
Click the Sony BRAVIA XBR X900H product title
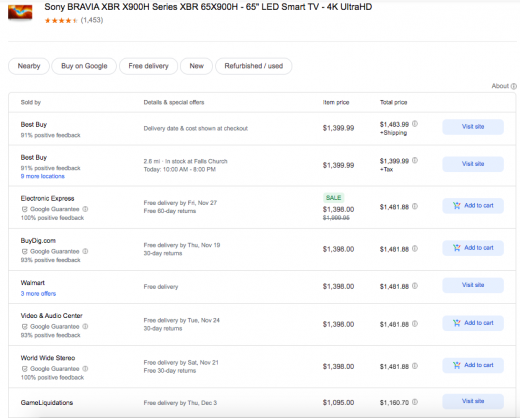pos(208,7)
